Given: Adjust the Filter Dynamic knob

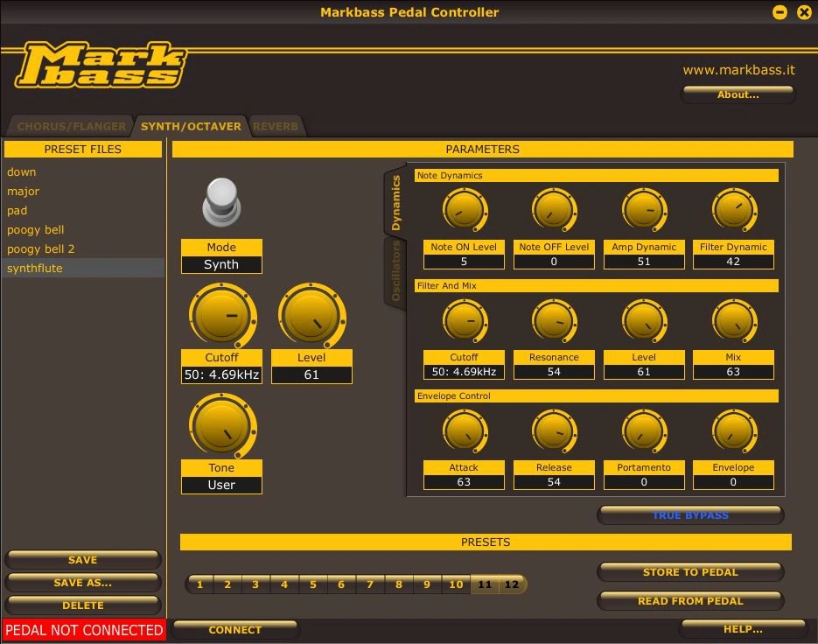Looking at the screenshot, I should [733, 208].
